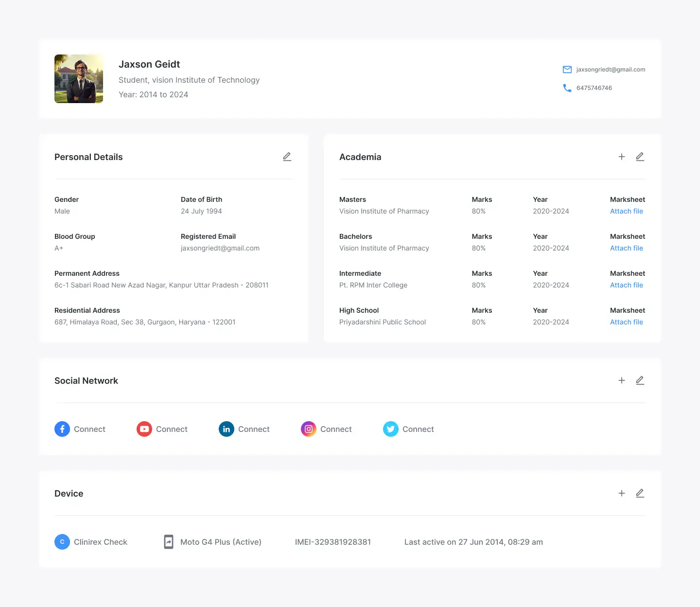Click the Gender value Male
Viewport: 700px width, 607px height.
click(62, 211)
